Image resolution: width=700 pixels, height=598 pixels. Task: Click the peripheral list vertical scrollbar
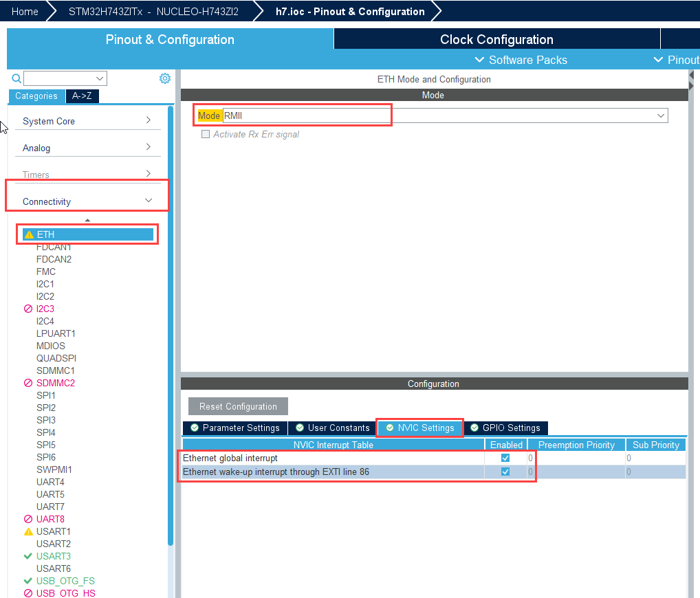click(x=171, y=323)
